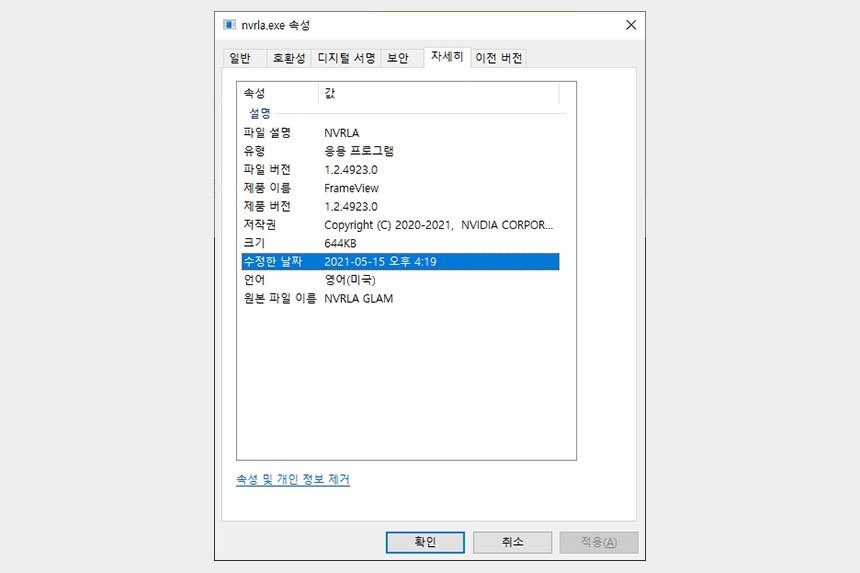Screen dimensions: 860x573
Task: Select the 제품 이름 row
Action: (x=400, y=188)
